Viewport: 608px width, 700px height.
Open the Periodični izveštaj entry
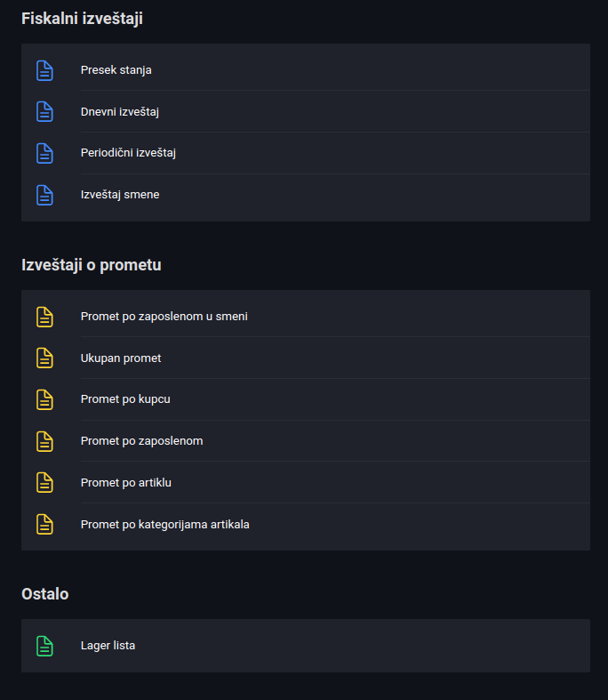(x=306, y=153)
